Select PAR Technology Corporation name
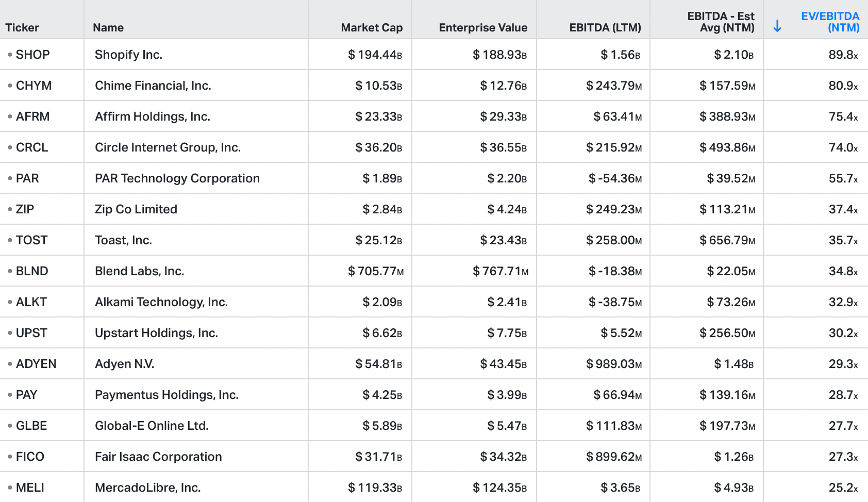The image size is (868, 502). click(x=177, y=178)
